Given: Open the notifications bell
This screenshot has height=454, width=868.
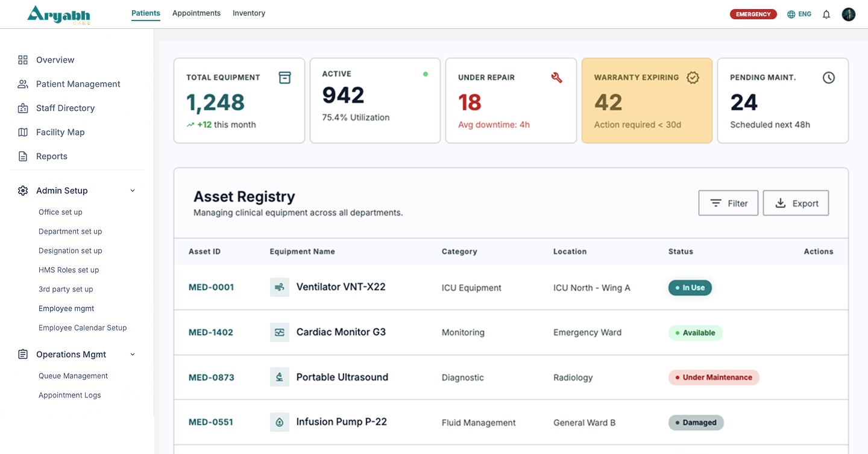Looking at the screenshot, I should click(826, 14).
